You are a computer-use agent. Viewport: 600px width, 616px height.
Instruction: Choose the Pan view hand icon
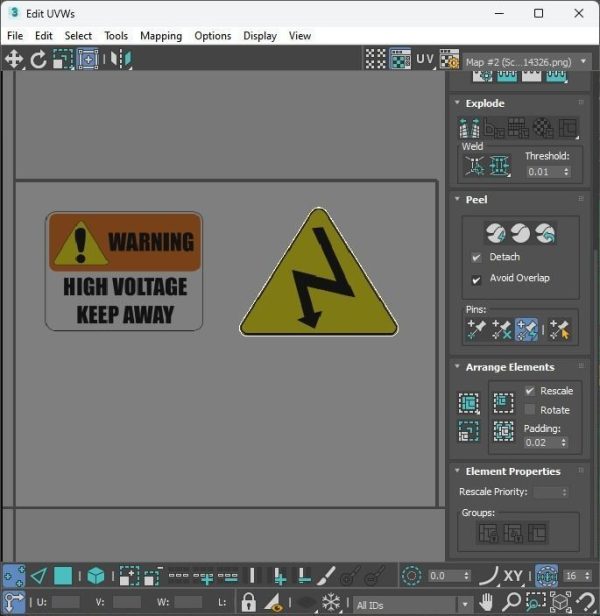[486, 601]
